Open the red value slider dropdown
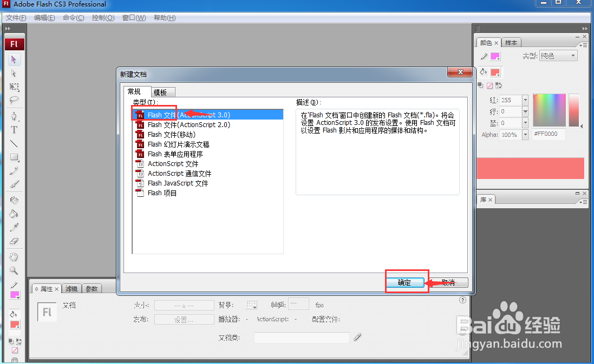This screenshot has width=594, height=364. [x=525, y=100]
